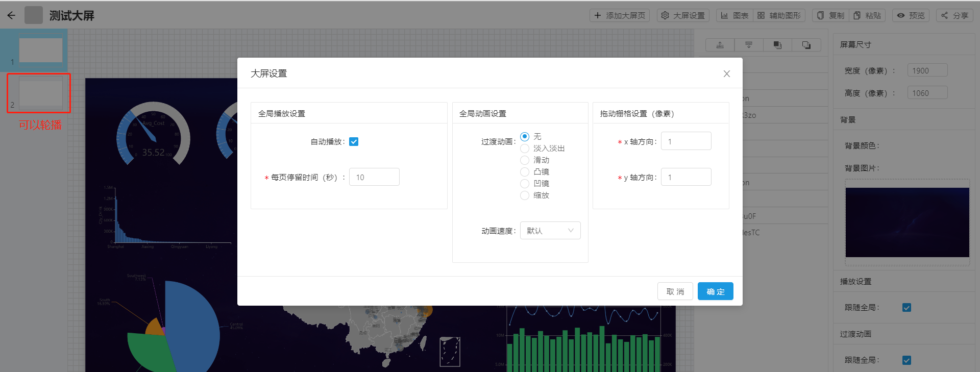
Task: Close the 大屏设置 dialog with X
Action: [x=727, y=73]
